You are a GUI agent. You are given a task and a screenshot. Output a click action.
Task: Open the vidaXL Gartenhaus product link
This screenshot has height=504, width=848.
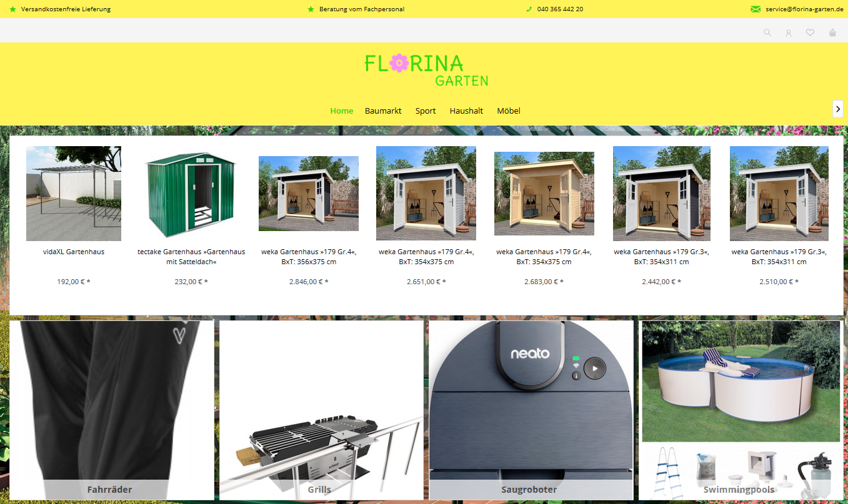(74, 252)
